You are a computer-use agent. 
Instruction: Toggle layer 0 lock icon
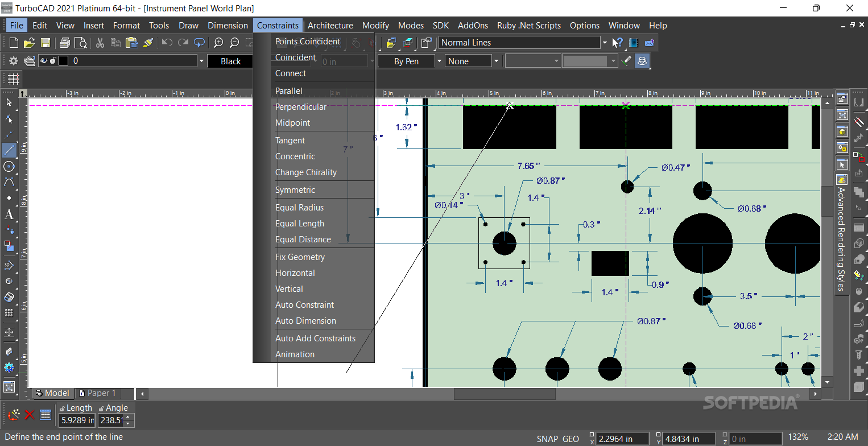[x=53, y=61]
